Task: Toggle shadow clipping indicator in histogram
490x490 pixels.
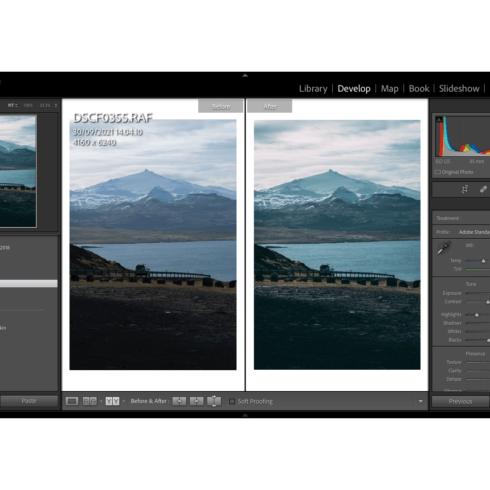Action: 439,119
